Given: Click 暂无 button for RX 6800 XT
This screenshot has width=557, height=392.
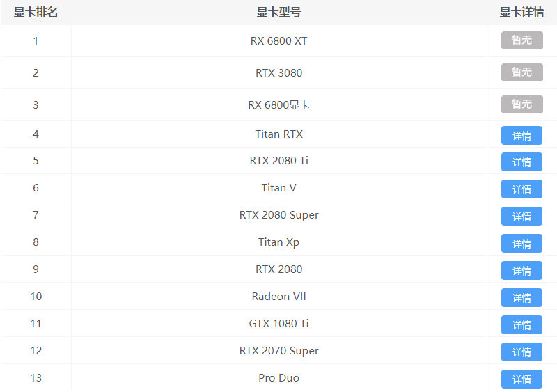Looking at the screenshot, I should click(x=521, y=40).
